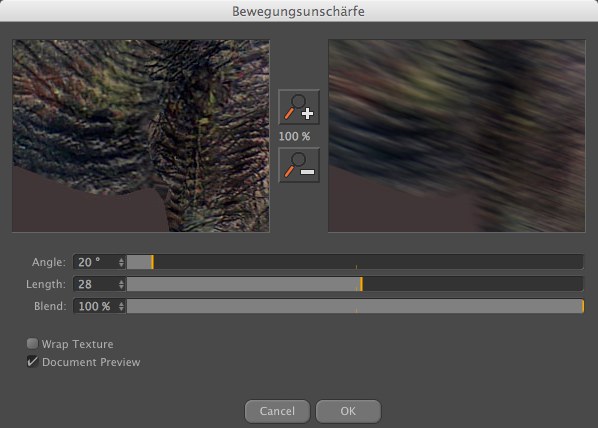Screen dimensions: 598x428
Task: Select the Blend input field showing 100 %
Action: click(96, 306)
